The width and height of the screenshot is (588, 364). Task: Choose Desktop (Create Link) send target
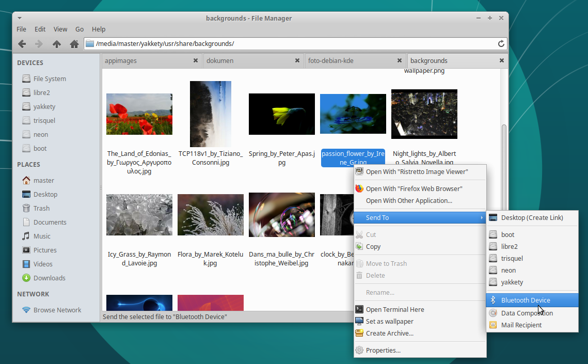tap(532, 217)
